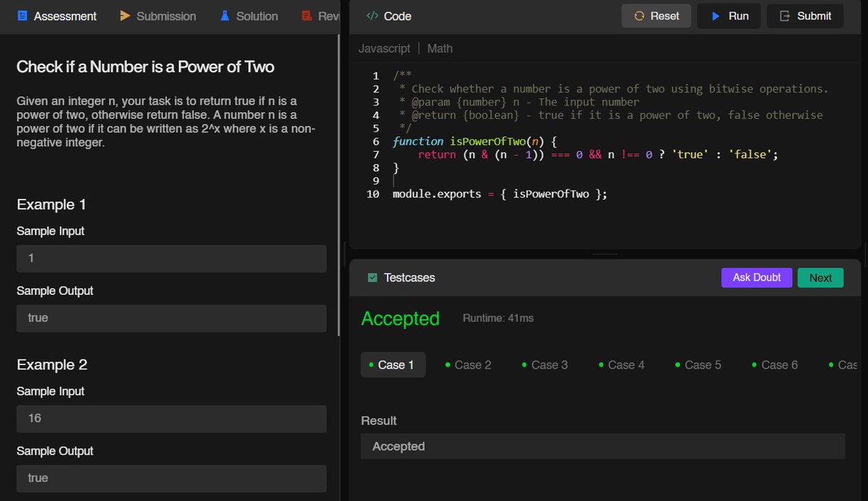Select Case 1 testcase

click(x=393, y=365)
